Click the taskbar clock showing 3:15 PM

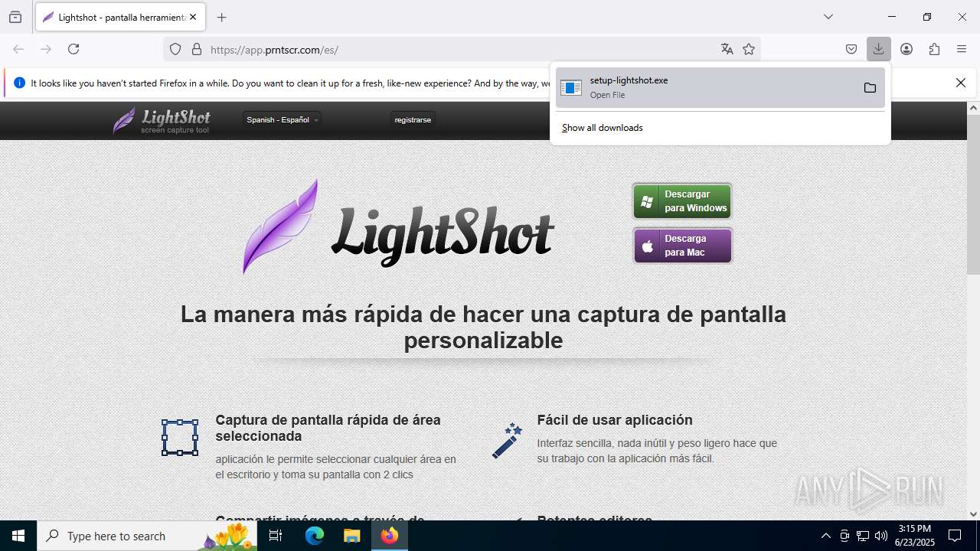coord(915,536)
